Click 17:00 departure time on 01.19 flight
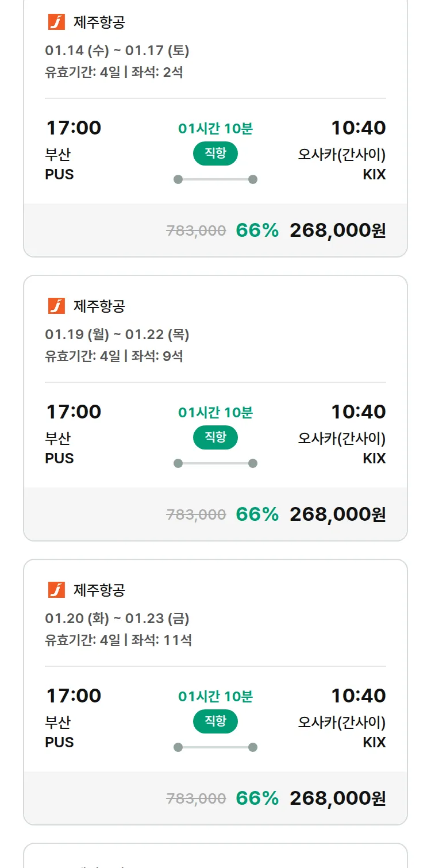The height and width of the screenshot is (868, 431). [x=74, y=412]
